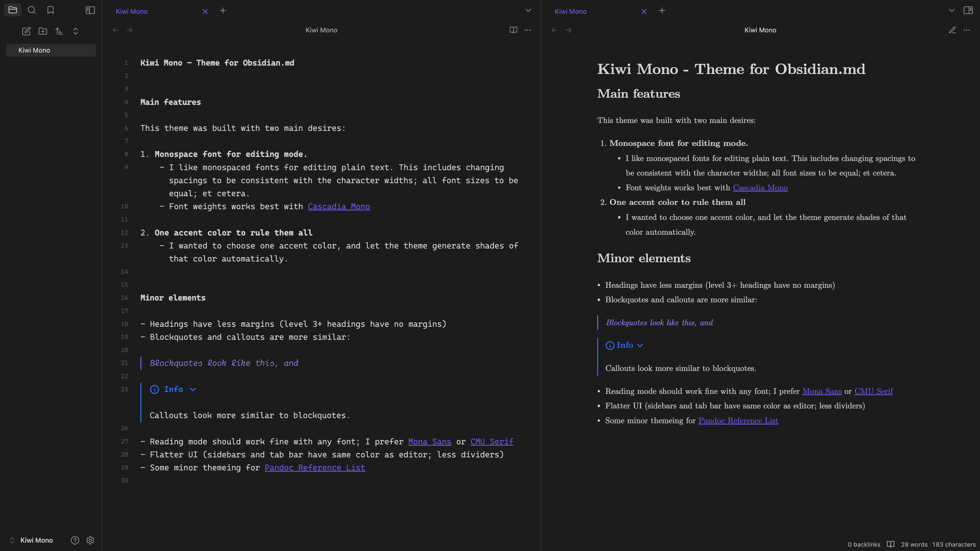
Task: Click the 28 words status item
Action: 914,545
